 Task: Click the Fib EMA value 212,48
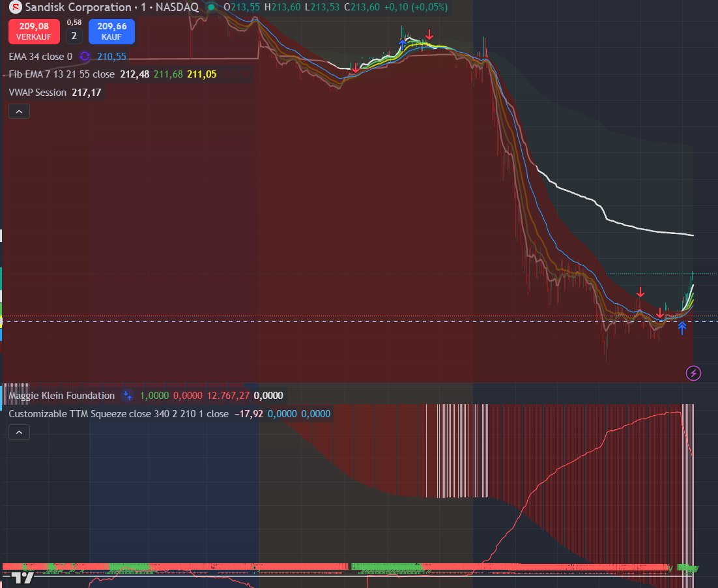coord(135,74)
